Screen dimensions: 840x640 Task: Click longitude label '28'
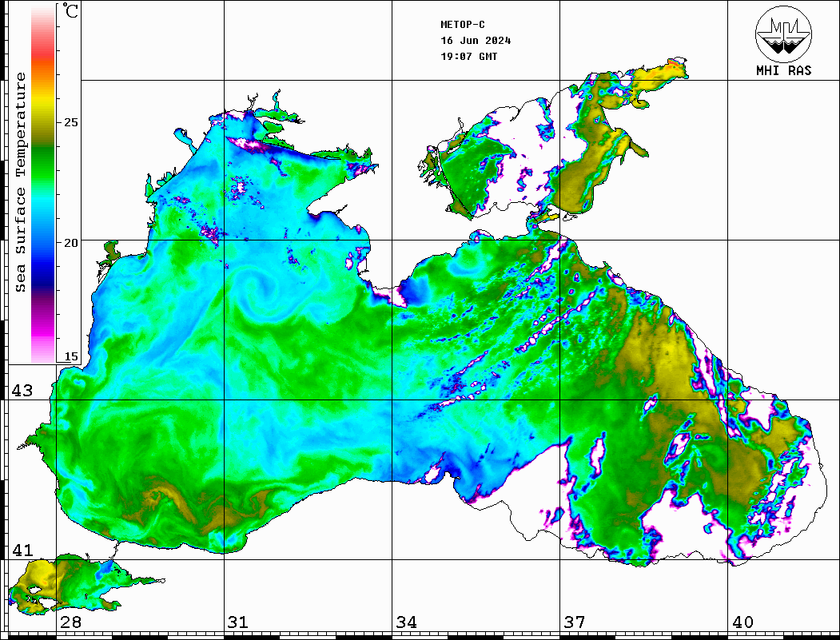(70, 622)
